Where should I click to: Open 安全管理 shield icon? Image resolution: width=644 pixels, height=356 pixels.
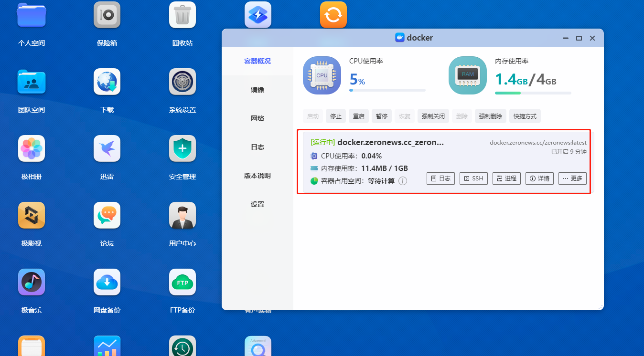pyautogui.click(x=182, y=148)
